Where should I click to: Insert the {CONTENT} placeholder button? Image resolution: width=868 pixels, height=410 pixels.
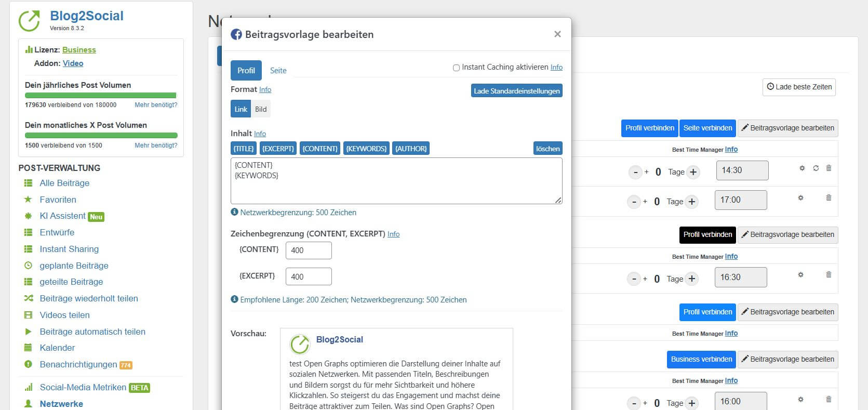point(320,149)
